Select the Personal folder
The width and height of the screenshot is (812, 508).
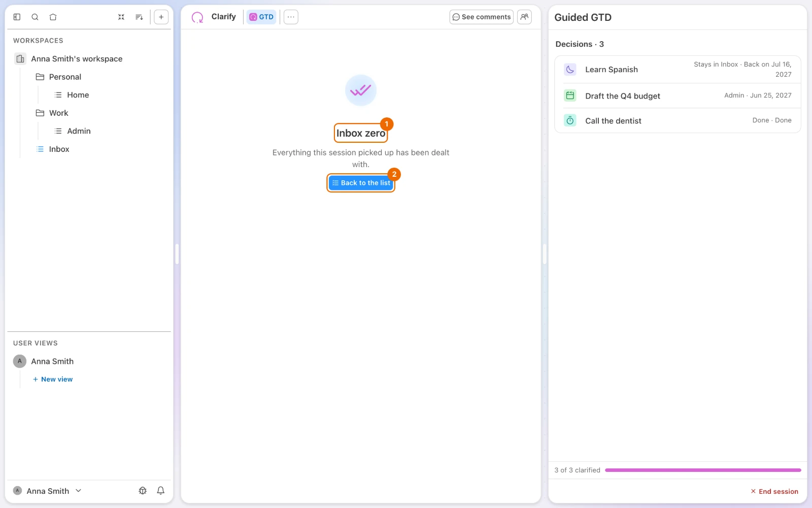coord(65,77)
